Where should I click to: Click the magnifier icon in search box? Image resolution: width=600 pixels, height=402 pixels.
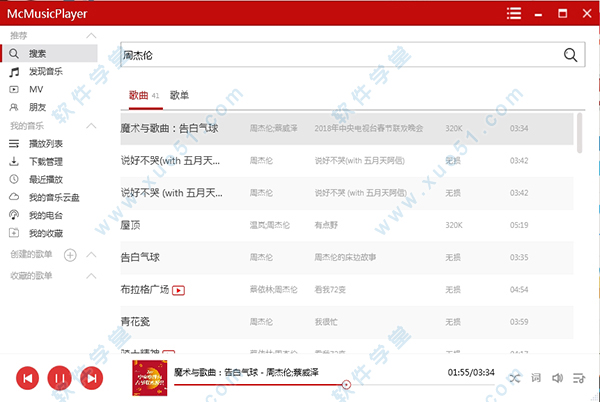[572, 55]
